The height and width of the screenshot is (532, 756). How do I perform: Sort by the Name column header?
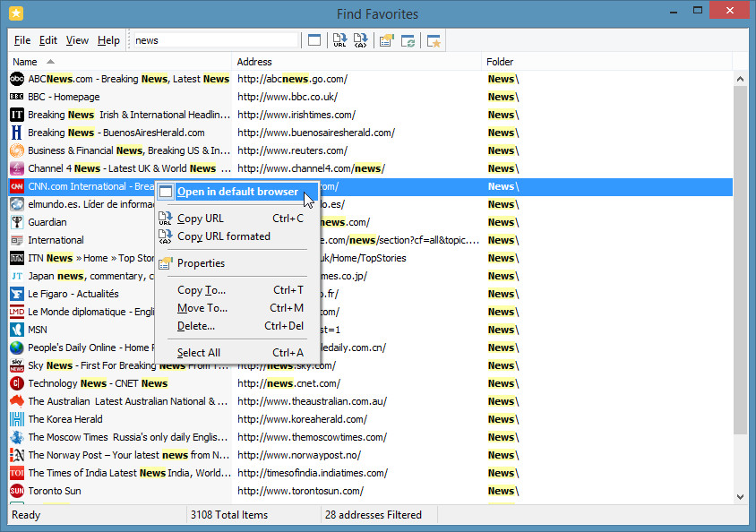coord(120,62)
